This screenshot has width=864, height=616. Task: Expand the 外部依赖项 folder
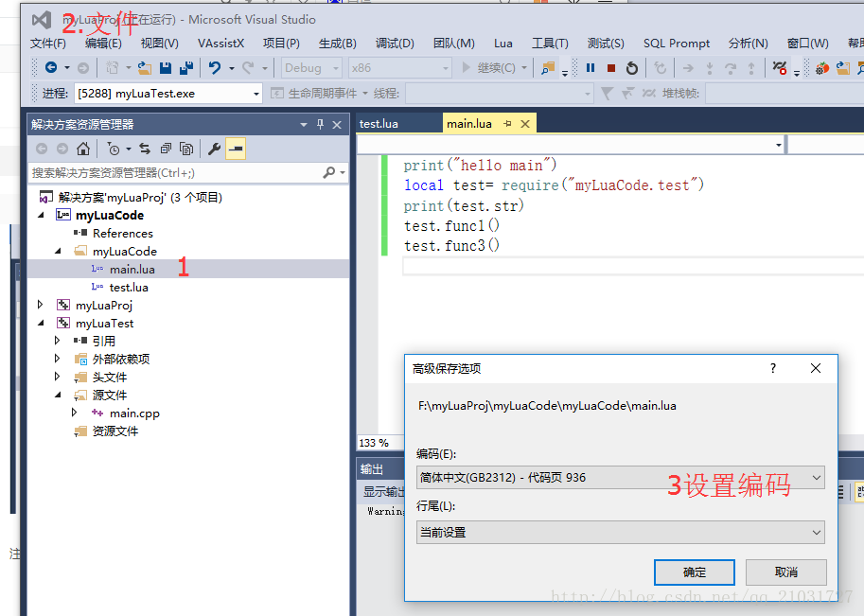point(58,359)
